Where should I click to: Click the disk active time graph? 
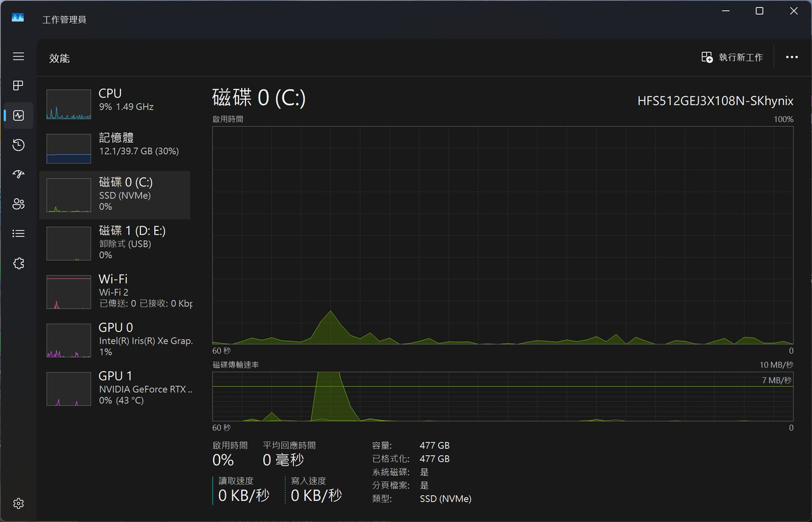coord(502,235)
